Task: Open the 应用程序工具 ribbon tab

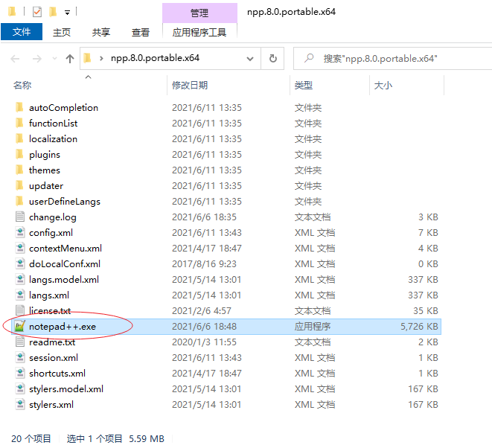Action: point(199,32)
